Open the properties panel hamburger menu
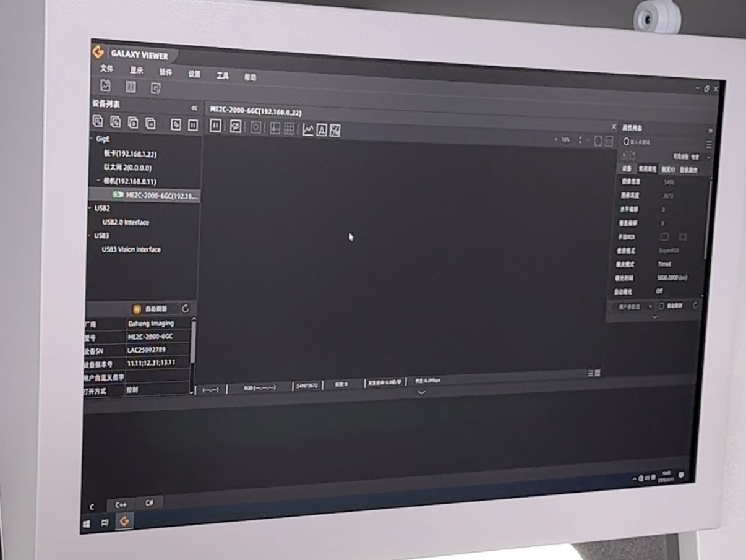 709,144
